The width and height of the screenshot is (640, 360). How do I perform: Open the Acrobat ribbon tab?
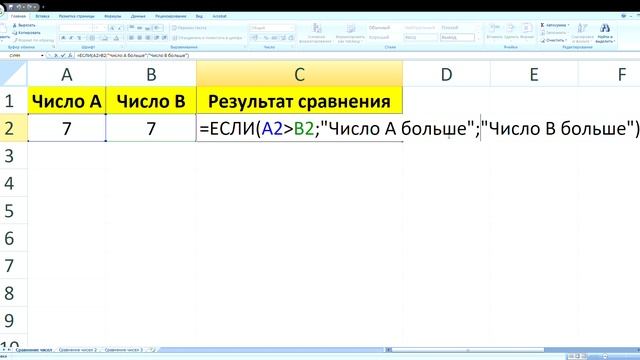click(x=219, y=16)
